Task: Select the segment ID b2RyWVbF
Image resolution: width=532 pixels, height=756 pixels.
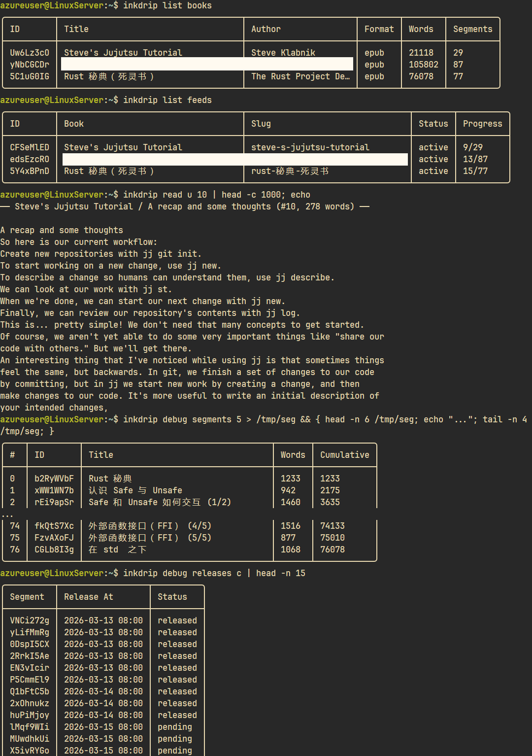Action: [54, 479]
